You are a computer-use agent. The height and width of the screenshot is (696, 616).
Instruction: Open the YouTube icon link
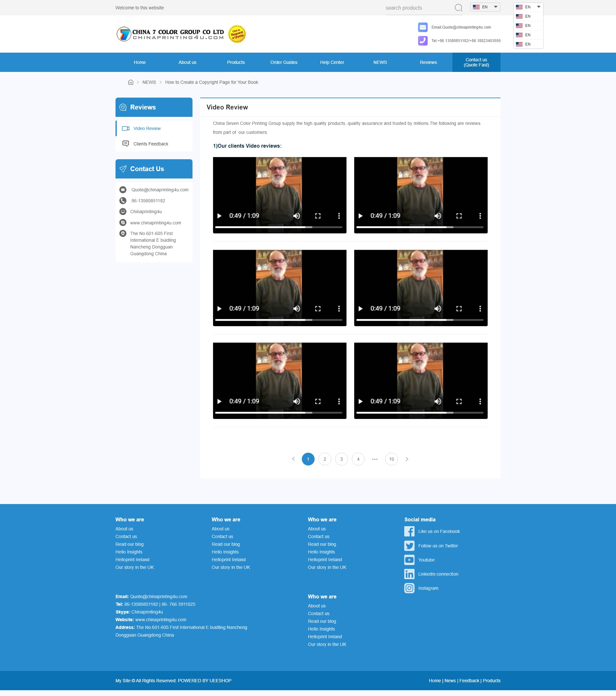409,560
